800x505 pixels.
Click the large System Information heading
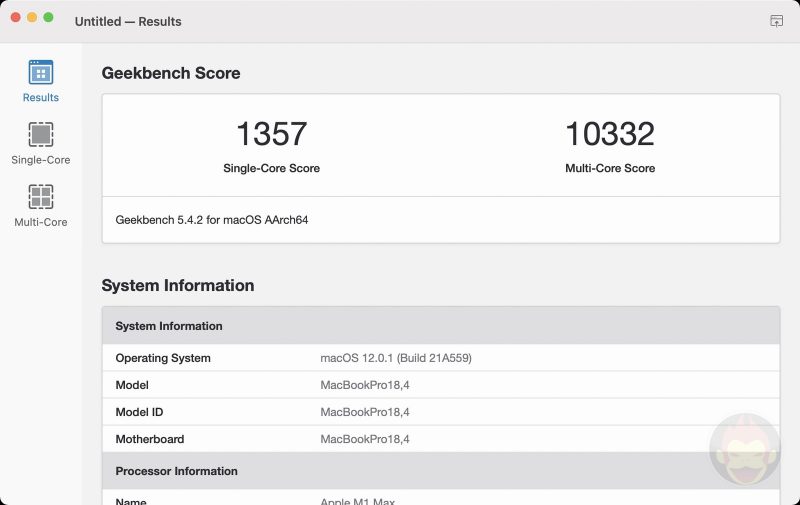[x=178, y=285]
